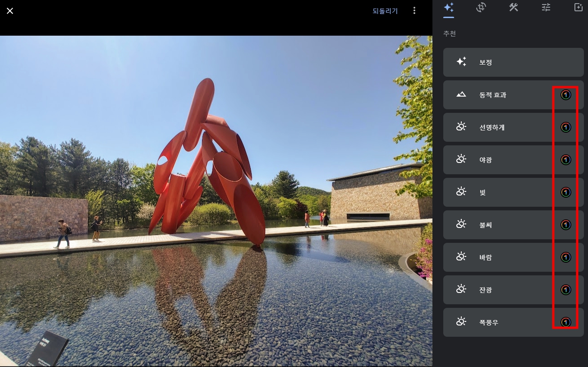Viewport: 588px width, 367px height.
Task: Choose the 바람 suggestion
Action: 514,257
